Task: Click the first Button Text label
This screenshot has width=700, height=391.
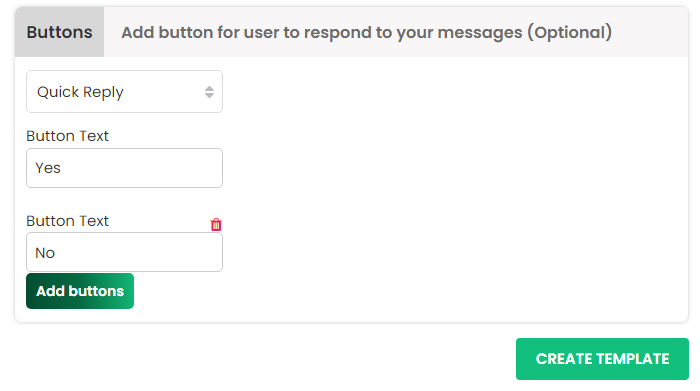Action: point(67,136)
